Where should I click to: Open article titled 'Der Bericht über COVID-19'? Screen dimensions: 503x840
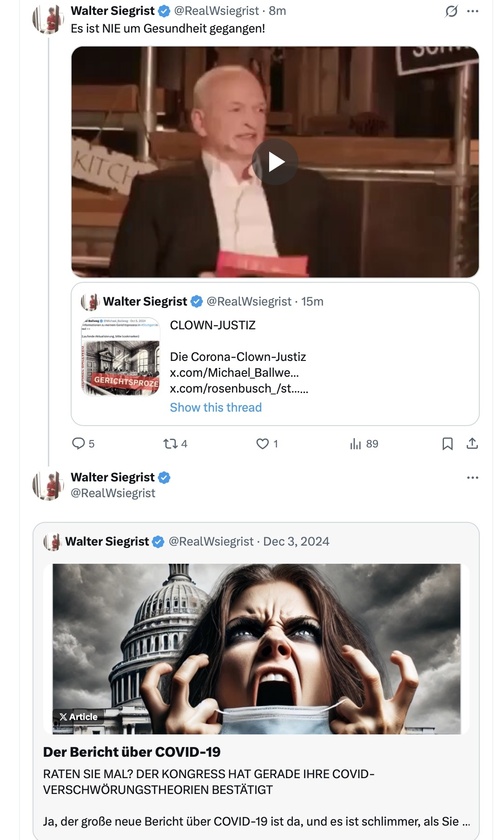click(x=132, y=752)
